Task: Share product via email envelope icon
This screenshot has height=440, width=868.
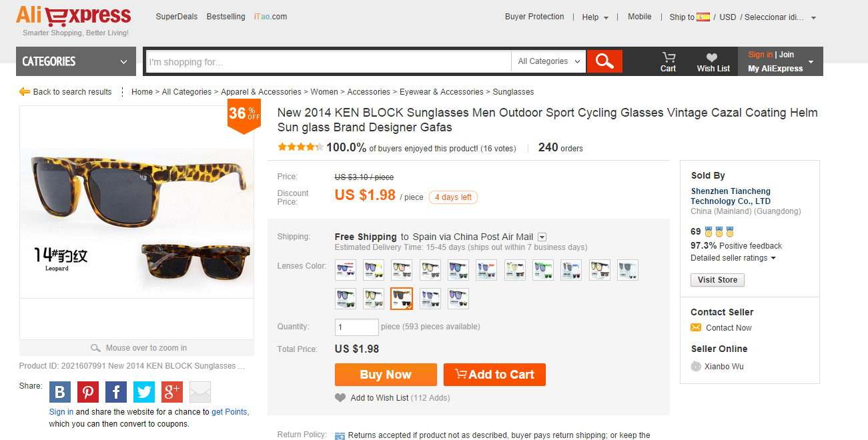Action: pyautogui.click(x=200, y=392)
